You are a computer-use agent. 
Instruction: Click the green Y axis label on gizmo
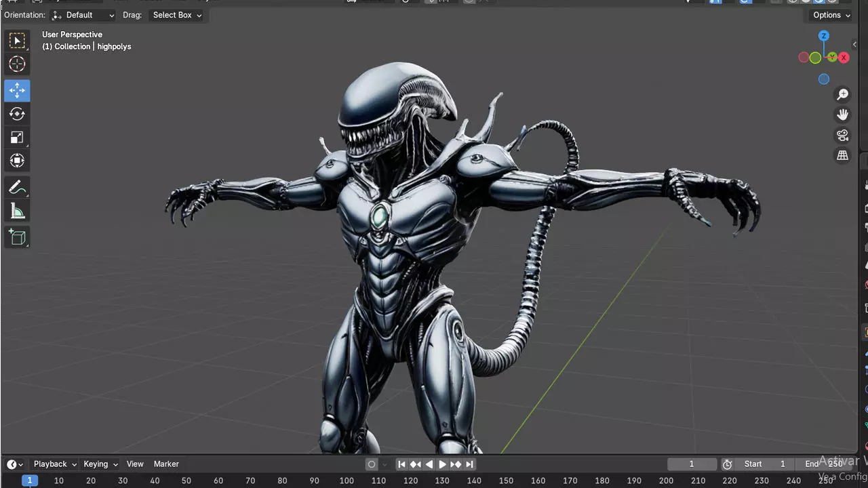point(832,58)
